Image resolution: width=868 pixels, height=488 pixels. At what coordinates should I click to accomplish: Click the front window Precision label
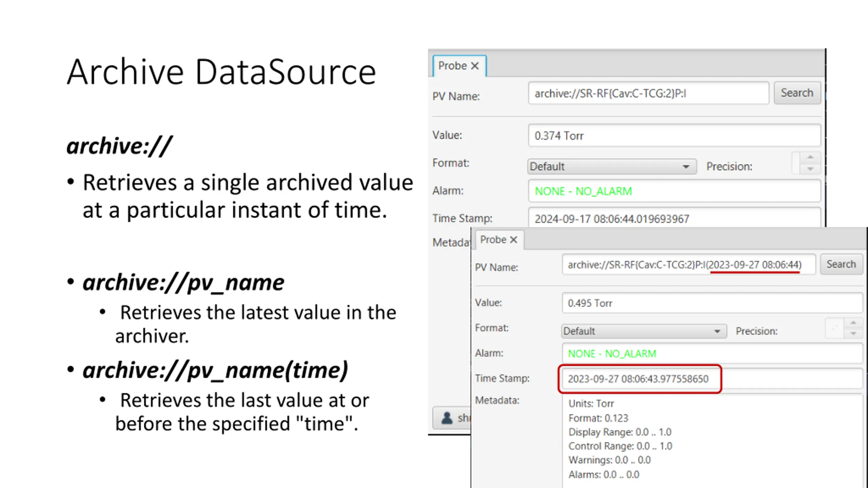pos(756,331)
